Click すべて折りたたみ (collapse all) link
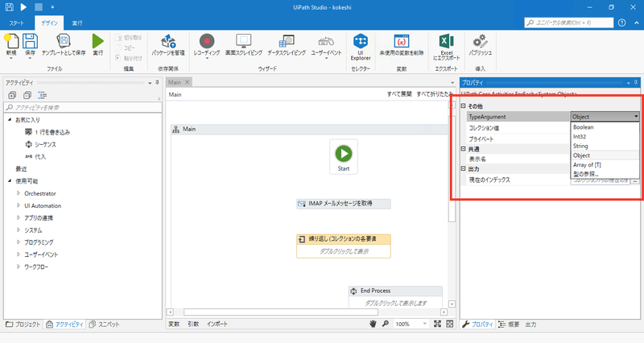Viewport: 644px width, 343px height. 435,94
